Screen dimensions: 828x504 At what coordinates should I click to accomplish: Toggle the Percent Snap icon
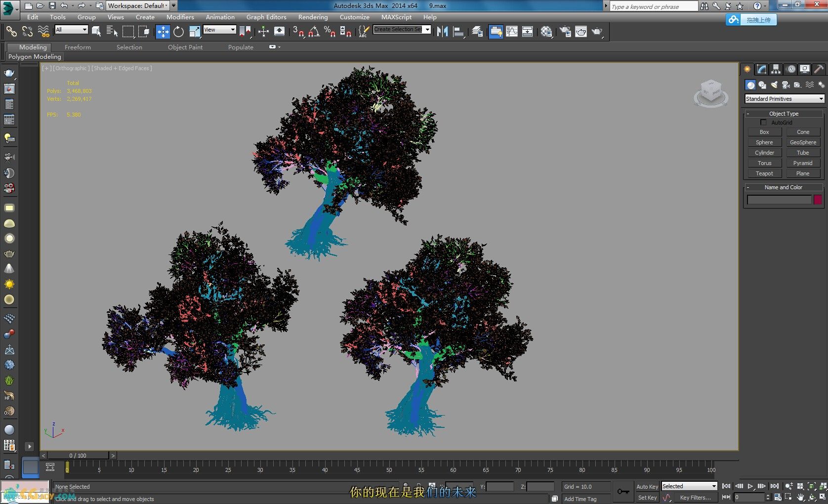pyautogui.click(x=330, y=32)
